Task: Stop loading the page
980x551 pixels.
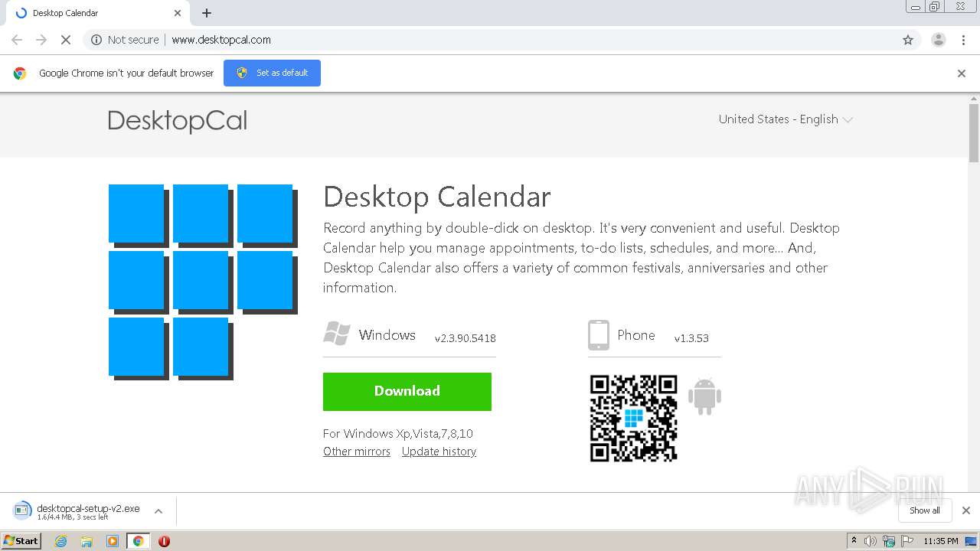Action: tap(66, 40)
